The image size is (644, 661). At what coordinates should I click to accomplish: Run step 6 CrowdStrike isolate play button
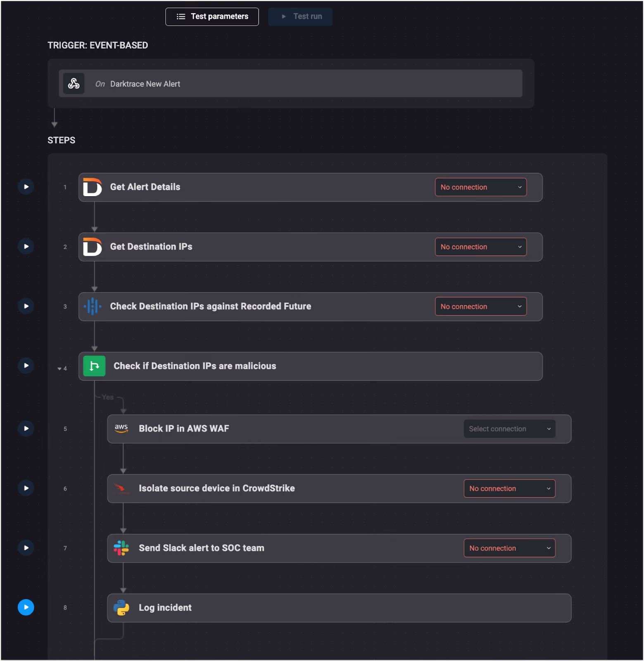click(26, 488)
